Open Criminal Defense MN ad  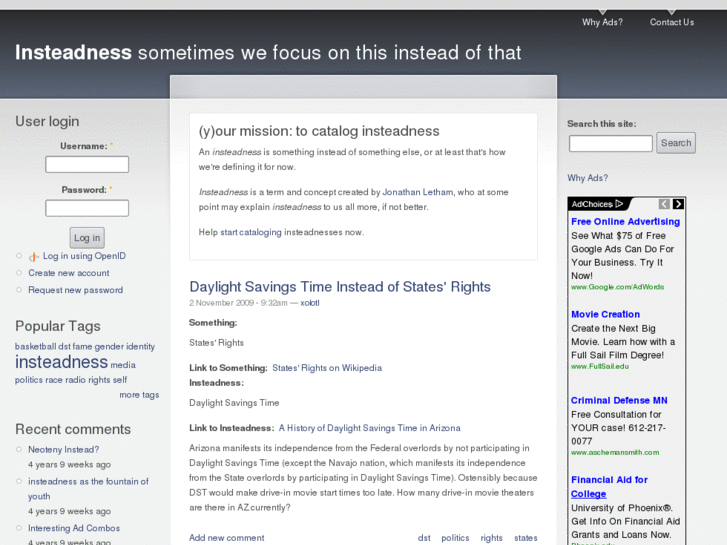click(x=619, y=400)
